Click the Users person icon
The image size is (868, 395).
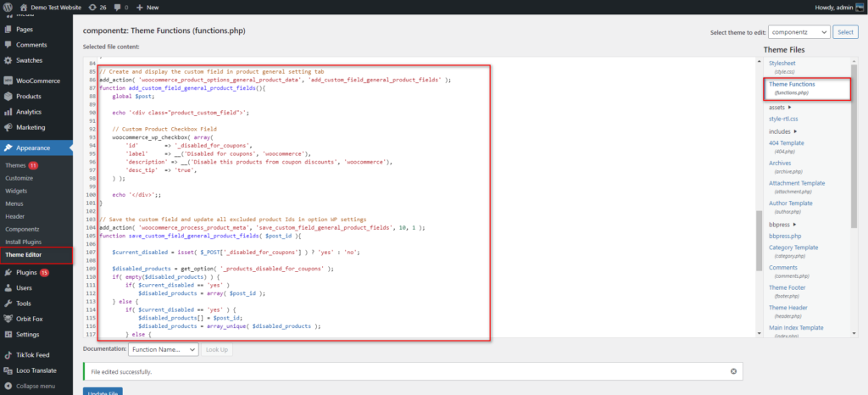pos(8,288)
